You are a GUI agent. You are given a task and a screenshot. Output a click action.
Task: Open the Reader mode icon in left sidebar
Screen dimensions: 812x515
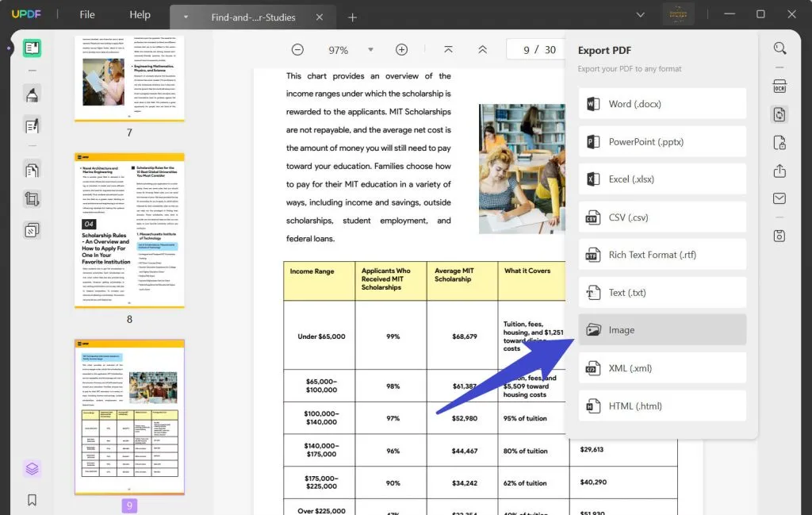click(33, 48)
